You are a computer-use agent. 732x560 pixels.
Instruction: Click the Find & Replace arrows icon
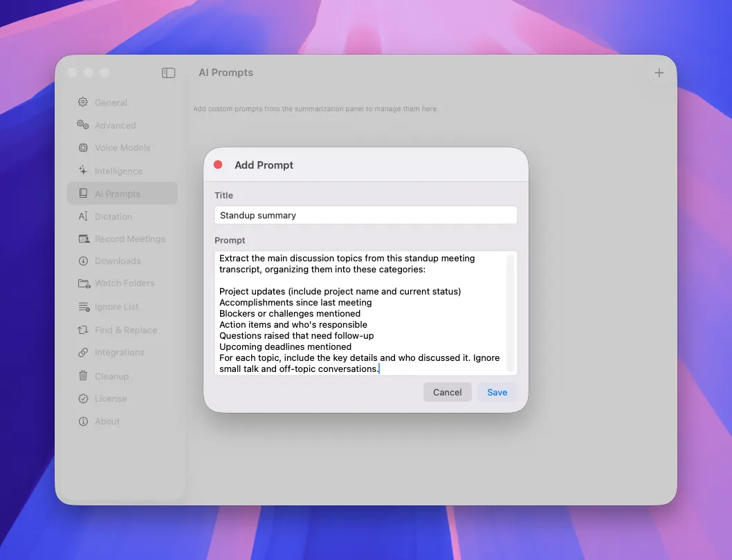coord(83,330)
